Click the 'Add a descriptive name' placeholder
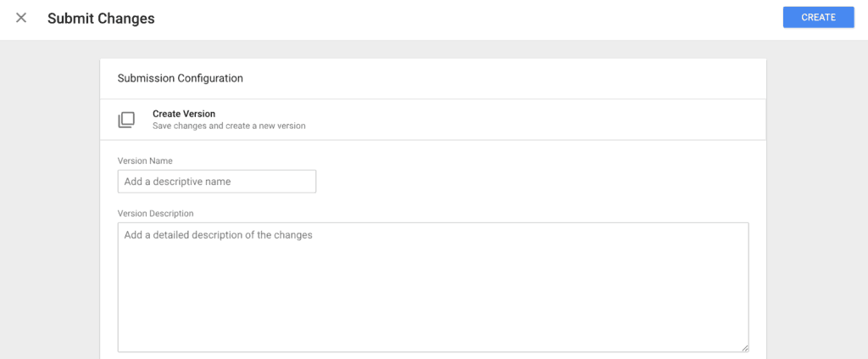 [x=177, y=181]
